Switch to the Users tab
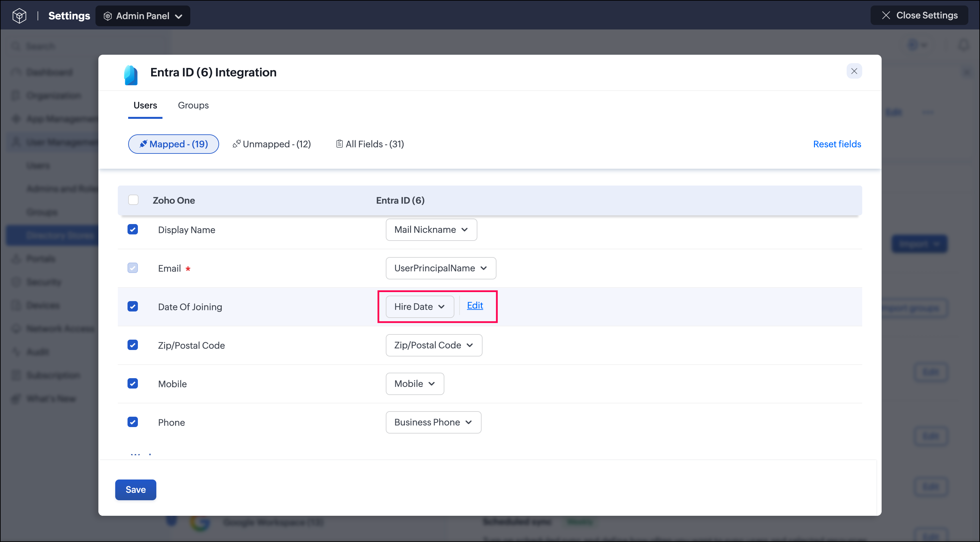 (145, 105)
